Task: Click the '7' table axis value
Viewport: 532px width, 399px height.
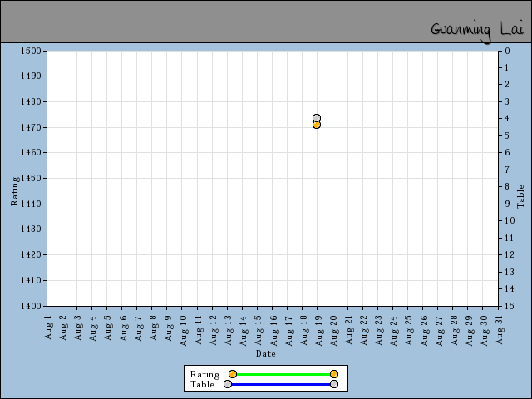Action: coord(507,170)
